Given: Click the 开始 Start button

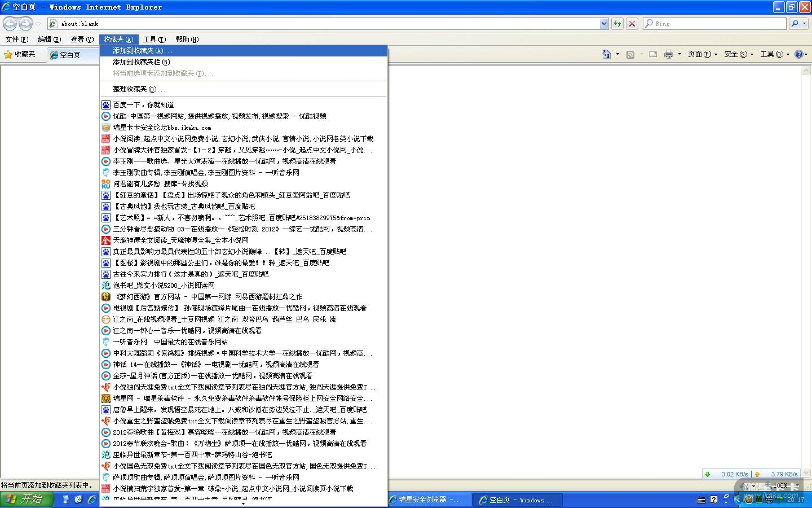Looking at the screenshot, I should click(27, 499).
